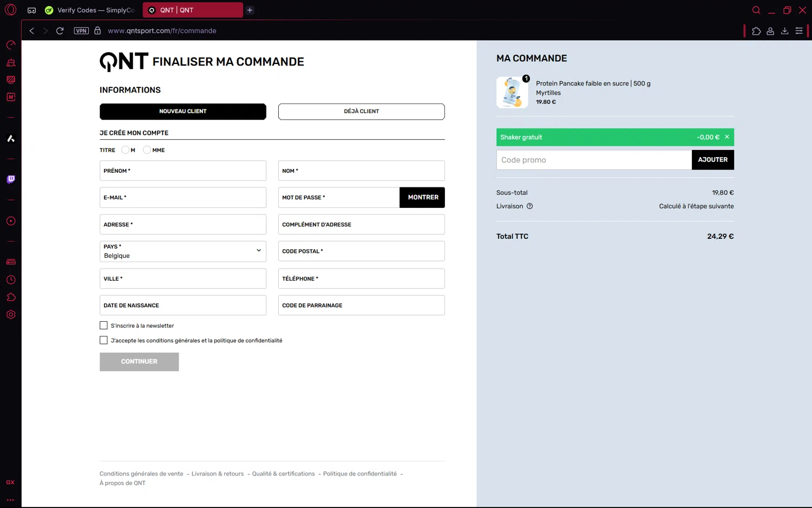Focus the Complément d'adresse field
Viewport: 812px width, 508px height.
362,224
